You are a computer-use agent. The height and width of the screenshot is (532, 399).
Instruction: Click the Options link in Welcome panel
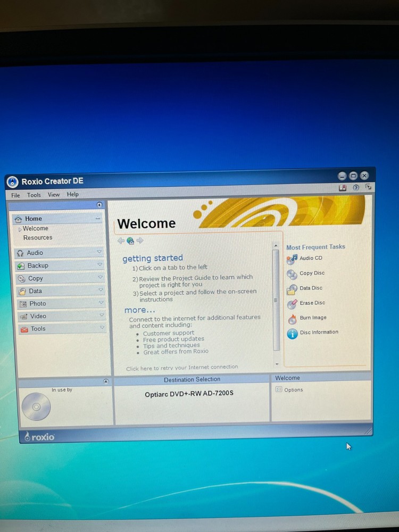[294, 390]
